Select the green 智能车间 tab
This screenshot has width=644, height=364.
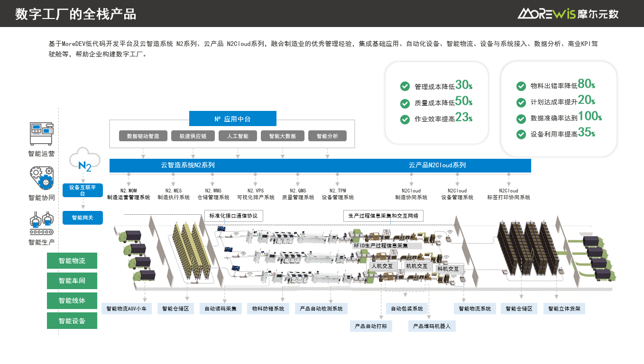tap(72, 281)
